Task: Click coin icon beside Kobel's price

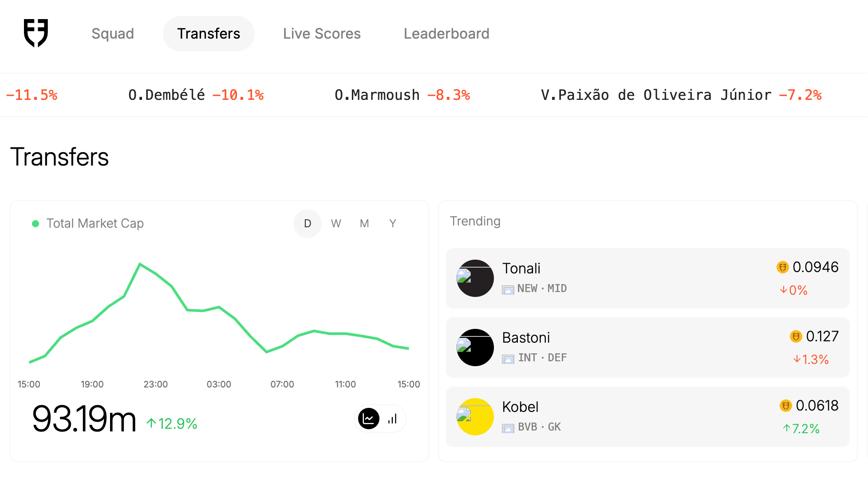Action: coord(785,406)
